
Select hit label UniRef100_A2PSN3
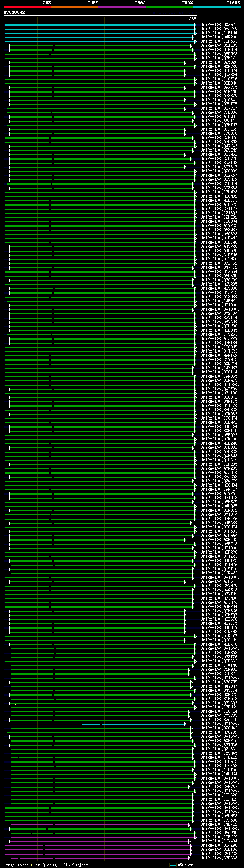(x=219, y=142)
